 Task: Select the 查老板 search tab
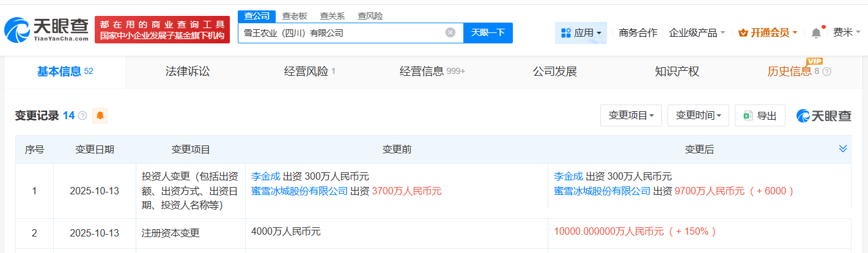(x=295, y=16)
